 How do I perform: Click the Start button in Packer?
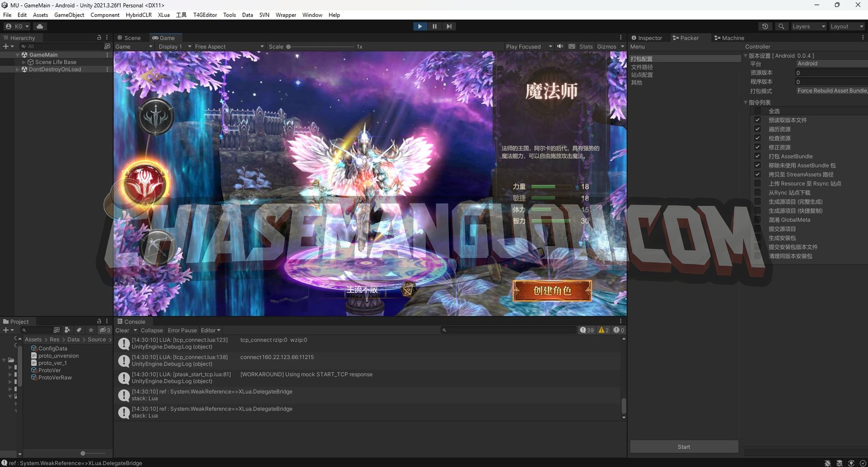[684, 447]
